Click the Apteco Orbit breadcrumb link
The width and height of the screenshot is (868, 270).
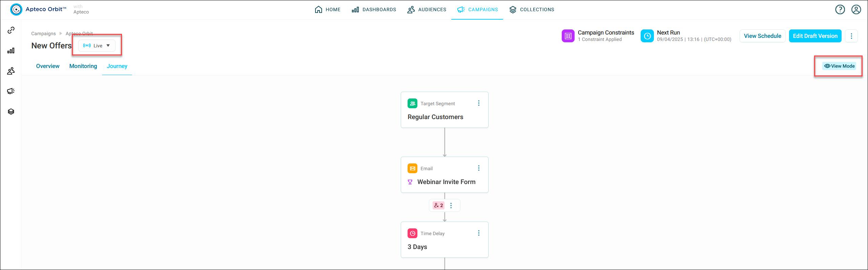click(79, 33)
